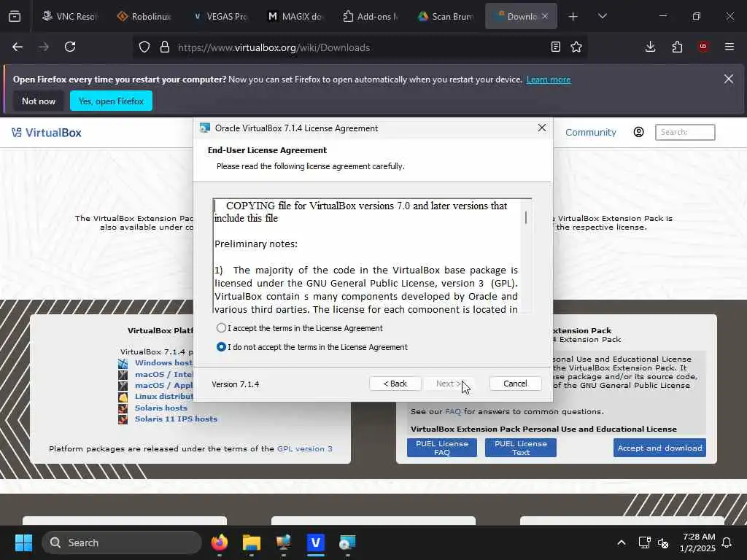
Task: Open the FAQ link in Extension Pack
Action: tap(452, 411)
